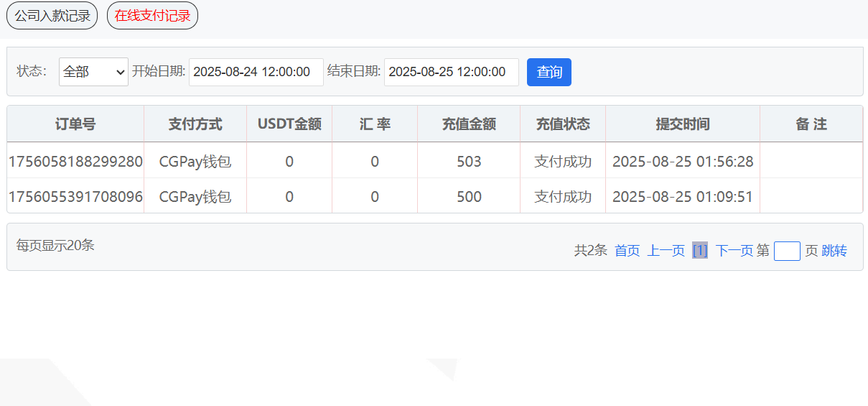Screen dimensions: 868x406
Task: Select page number [1] in pagination
Action: coord(700,251)
